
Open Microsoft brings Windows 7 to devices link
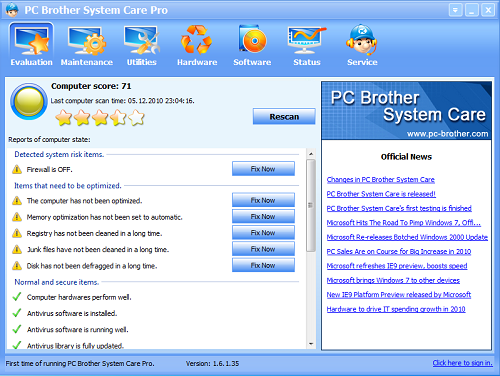[x=393, y=280]
